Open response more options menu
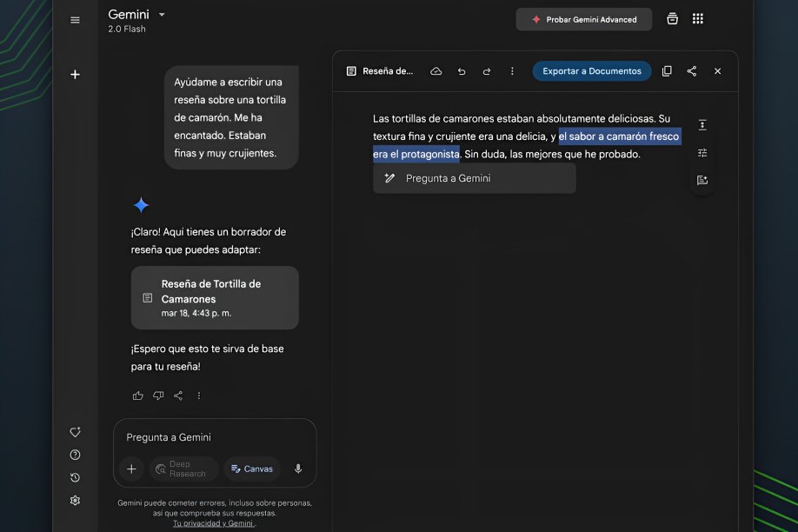 coord(198,396)
